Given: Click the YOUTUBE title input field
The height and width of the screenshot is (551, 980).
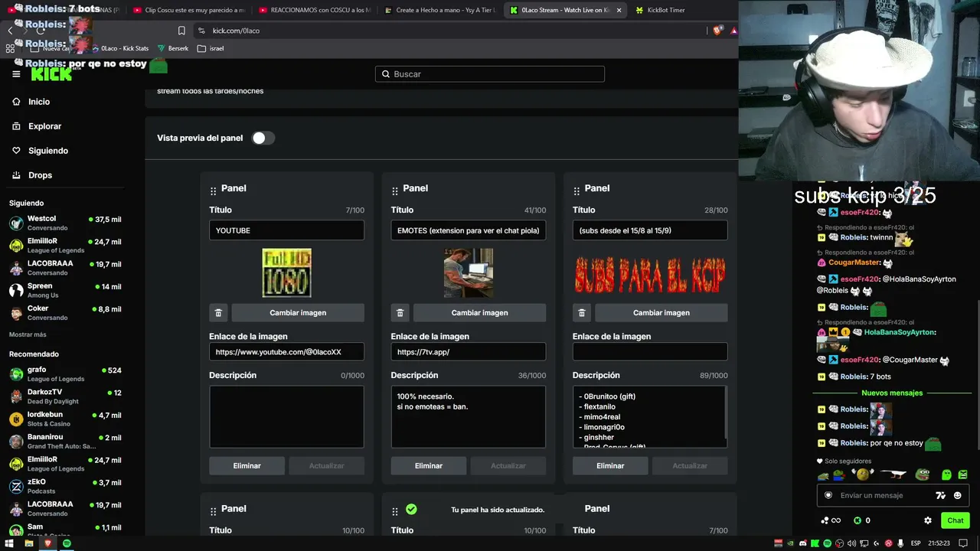Looking at the screenshot, I should pyautogui.click(x=286, y=230).
